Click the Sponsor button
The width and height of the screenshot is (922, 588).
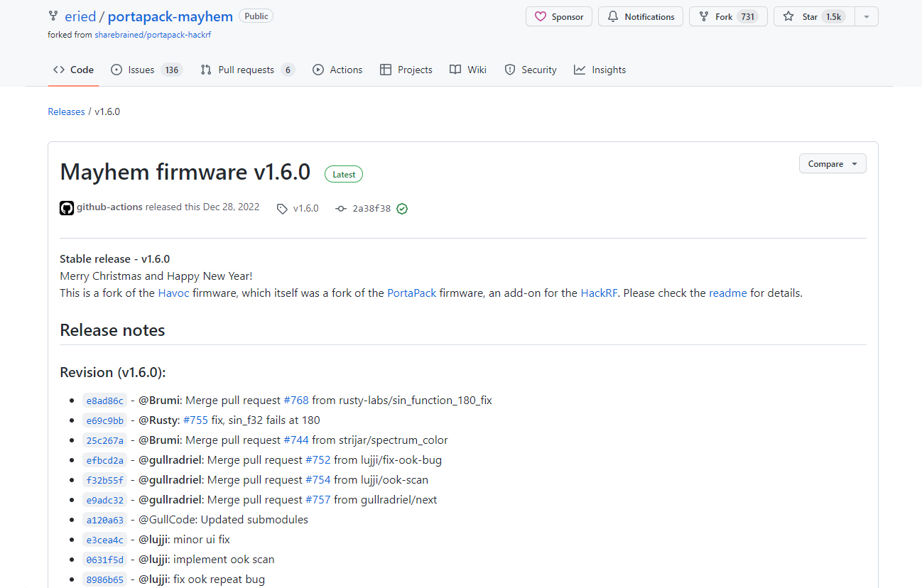[559, 16]
